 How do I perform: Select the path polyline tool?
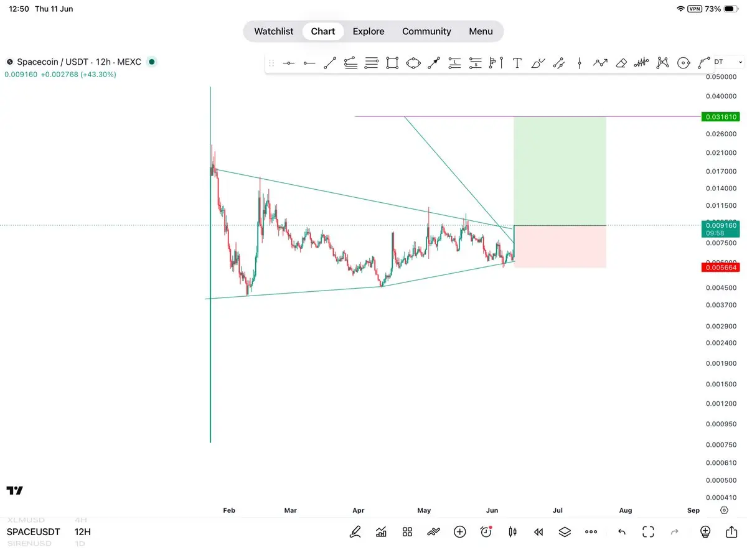600,63
